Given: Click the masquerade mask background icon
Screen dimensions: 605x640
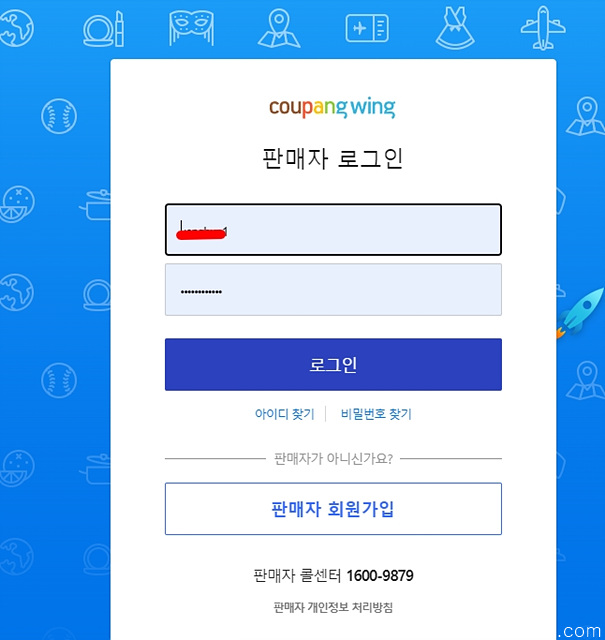Looking at the screenshot, I should [191, 28].
